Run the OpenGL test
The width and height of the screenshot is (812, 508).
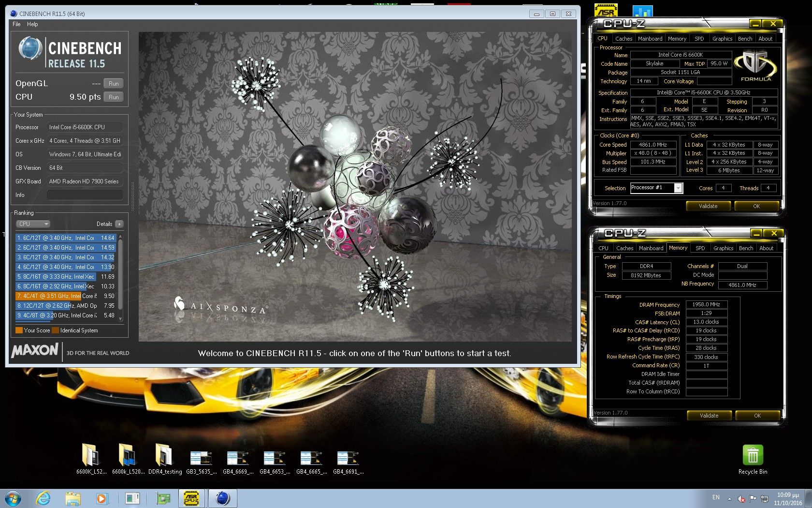(x=114, y=84)
